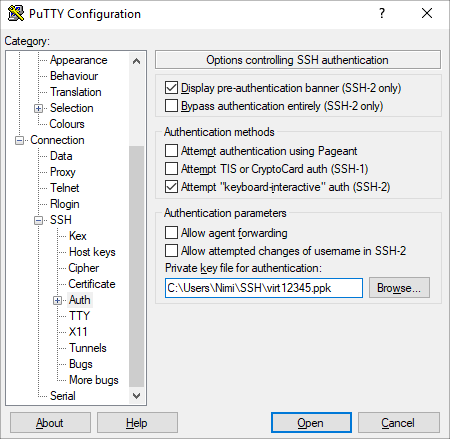Image resolution: width=450 pixels, height=439 pixels.
Task: Click the category tree scrollbar thumb
Action: pyautogui.click(x=136, y=267)
